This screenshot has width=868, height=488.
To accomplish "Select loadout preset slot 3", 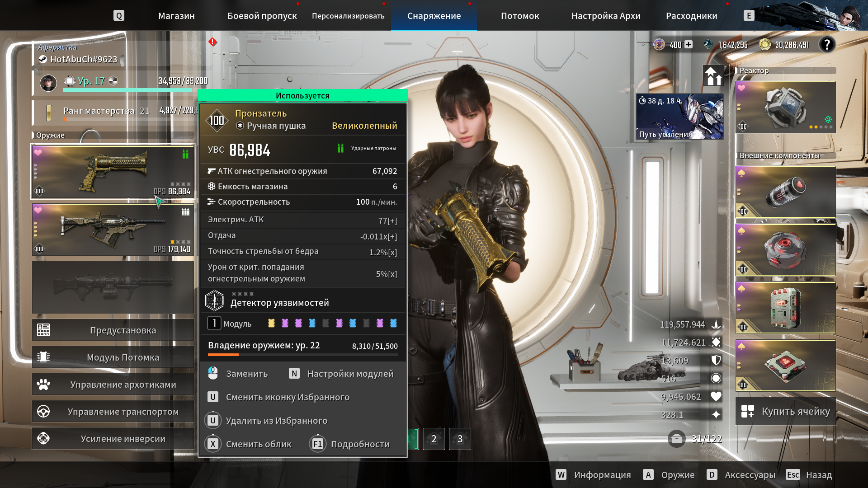I will click(460, 439).
